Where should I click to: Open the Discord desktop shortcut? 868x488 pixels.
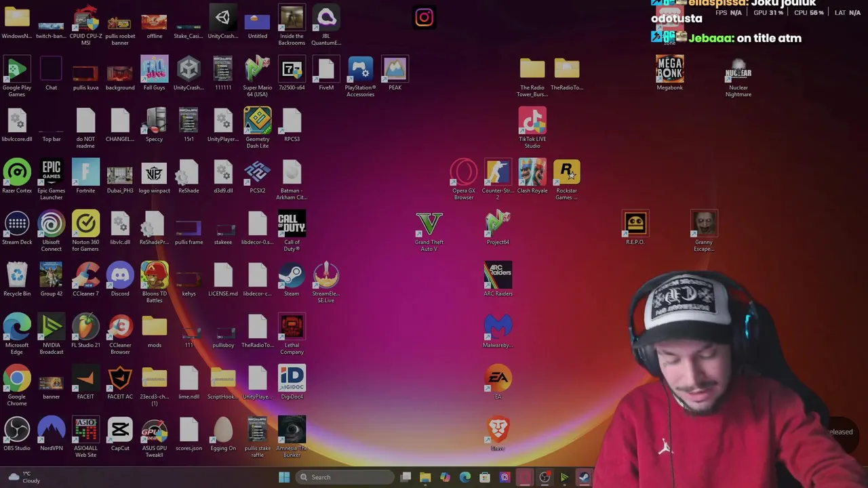click(120, 279)
